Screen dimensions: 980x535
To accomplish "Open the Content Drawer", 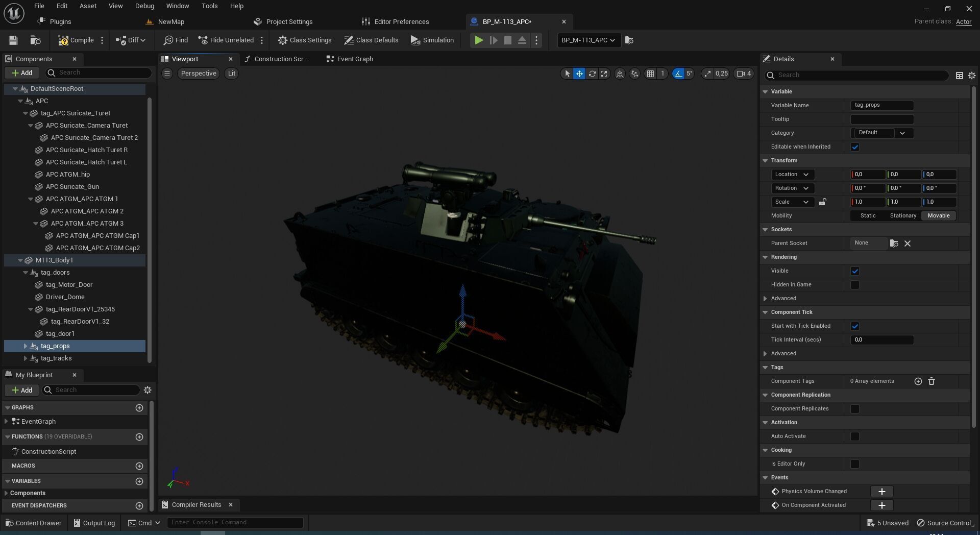I will 34,523.
